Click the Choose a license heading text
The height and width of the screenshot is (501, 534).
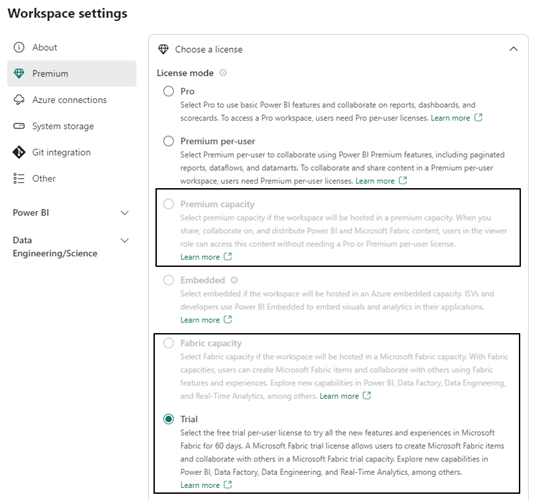[209, 49]
